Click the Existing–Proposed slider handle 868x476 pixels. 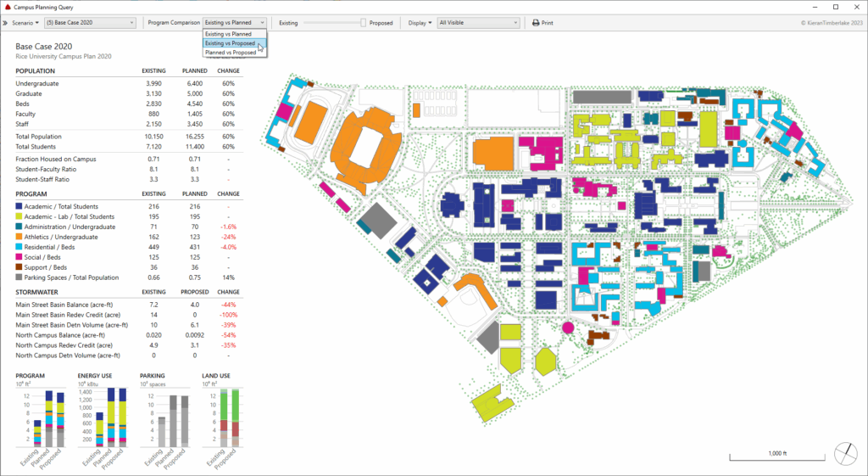tap(364, 23)
